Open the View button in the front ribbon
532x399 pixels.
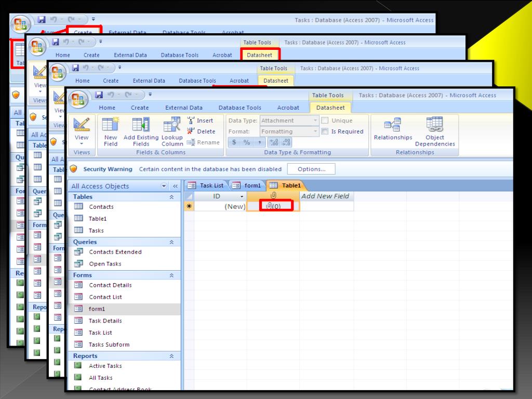pyautogui.click(x=82, y=131)
